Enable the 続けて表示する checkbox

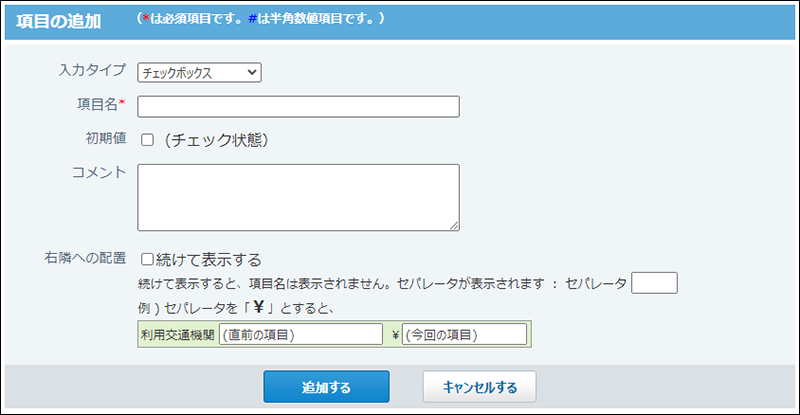pyautogui.click(x=147, y=259)
